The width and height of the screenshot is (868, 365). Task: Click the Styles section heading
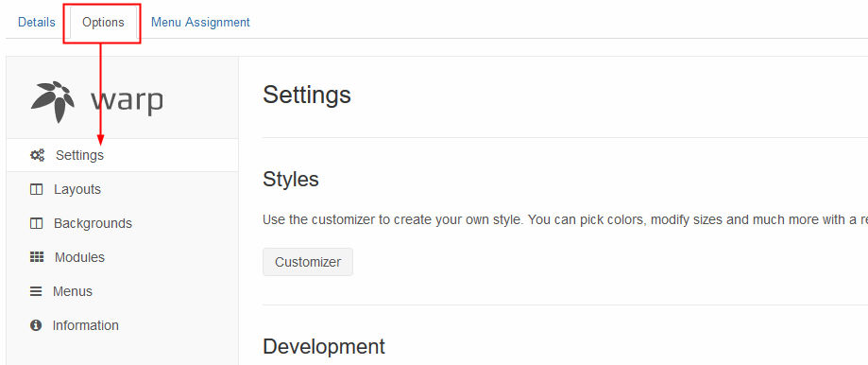coord(291,180)
